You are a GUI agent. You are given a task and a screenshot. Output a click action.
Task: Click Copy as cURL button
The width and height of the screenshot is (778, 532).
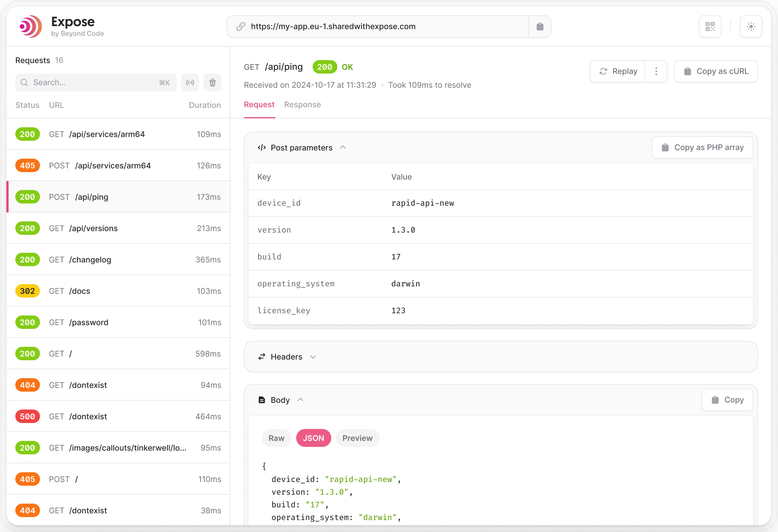tap(716, 71)
